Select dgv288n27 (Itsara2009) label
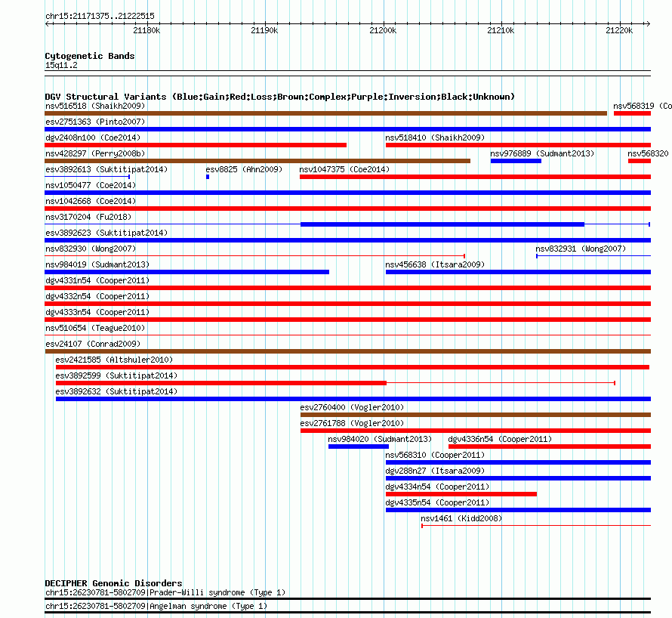The image size is (672, 618). pyautogui.click(x=435, y=471)
